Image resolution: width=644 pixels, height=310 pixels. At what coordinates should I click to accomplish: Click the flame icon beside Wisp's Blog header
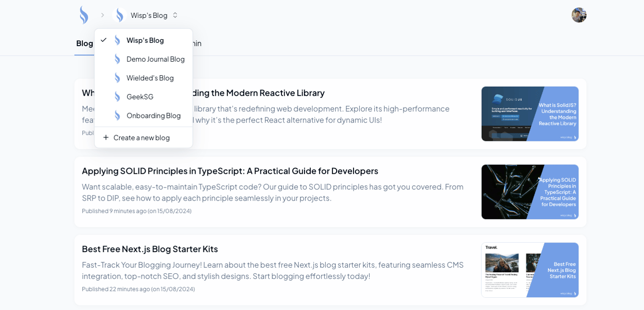pyautogui.click(x=120, y=15)
